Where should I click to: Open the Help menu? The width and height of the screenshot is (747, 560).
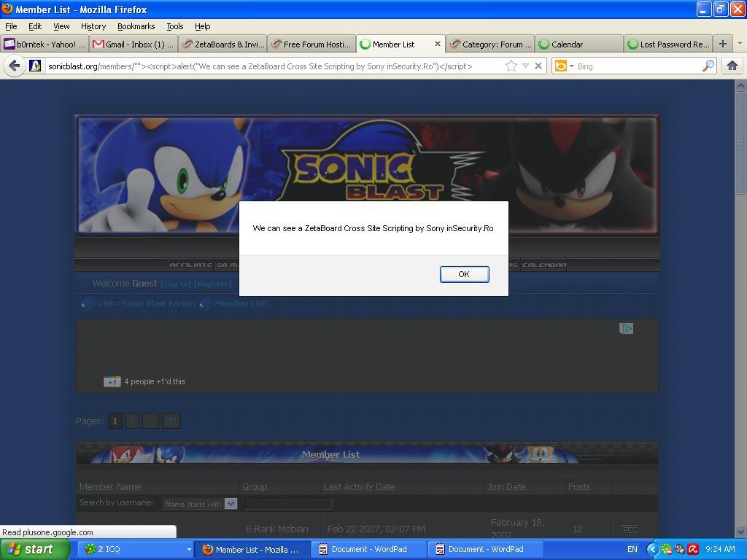203,26
